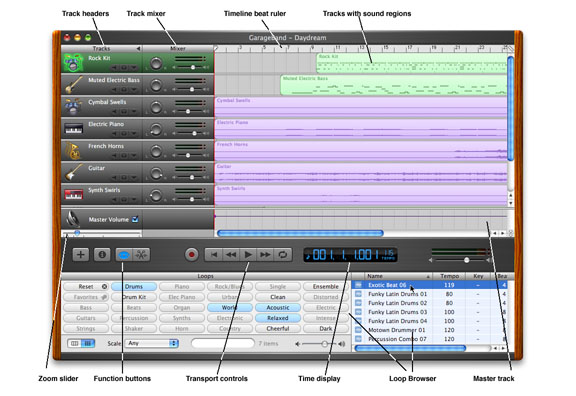The width and height of the screenshot is (576, 396).
Task: Sort loops by the Name column header
Action: (398, 276)
